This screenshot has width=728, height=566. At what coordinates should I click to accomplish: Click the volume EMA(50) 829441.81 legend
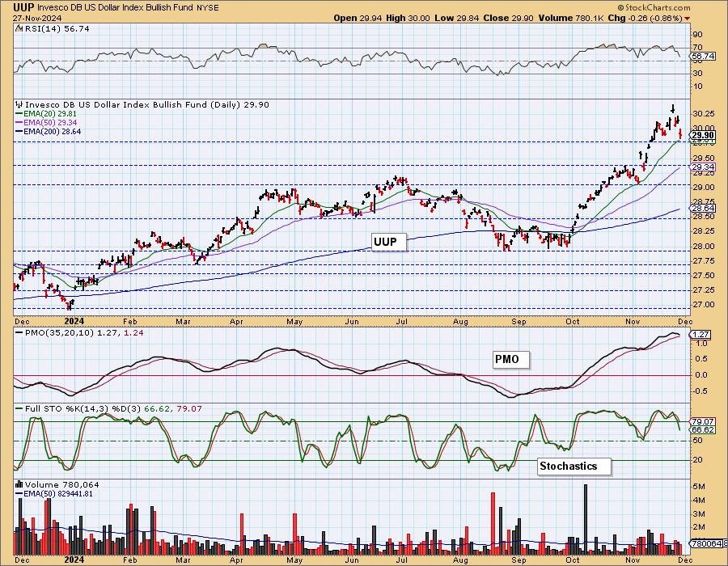point(54,493)
